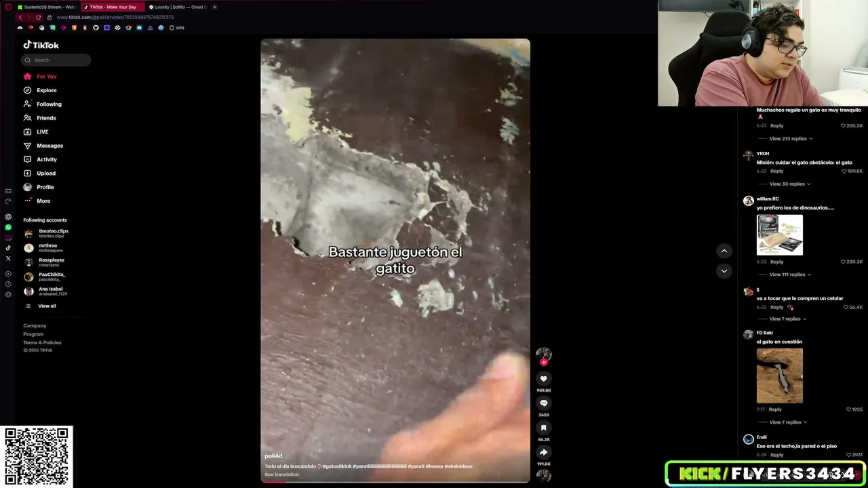Open WhatsApp in the browser sidebar

8,227
